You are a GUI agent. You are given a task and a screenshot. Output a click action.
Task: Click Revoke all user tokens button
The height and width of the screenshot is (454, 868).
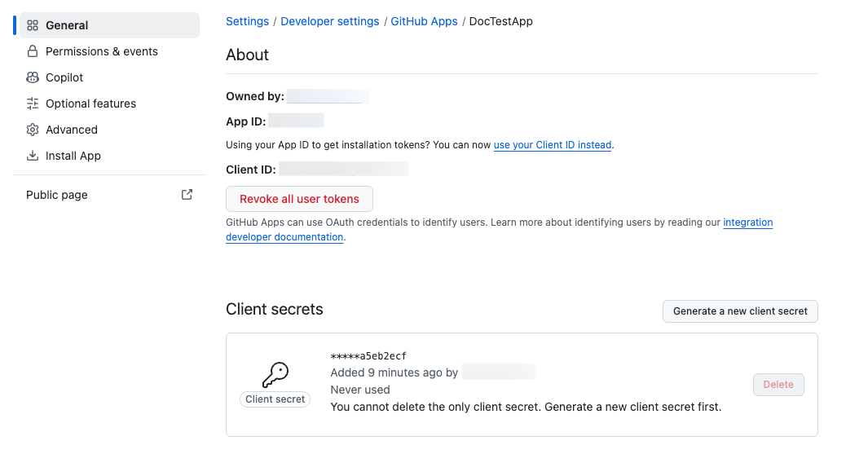coord(299,199)
